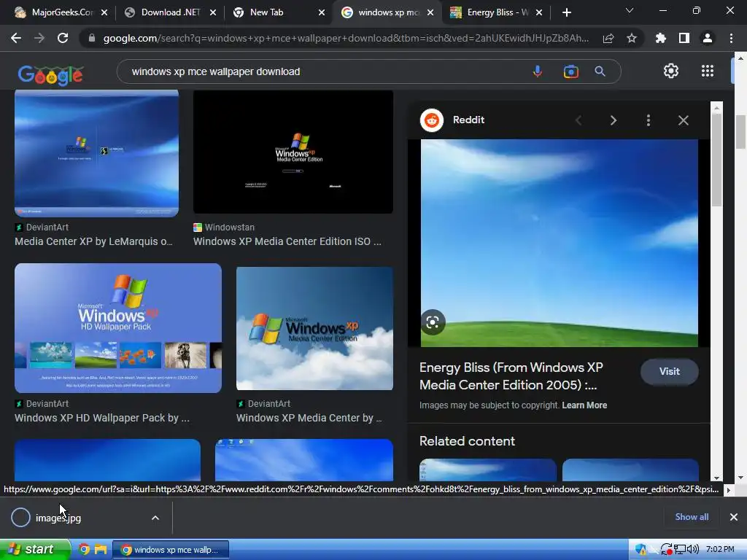
Task: Go to the Google logo homepage
Action: (50, 74)
